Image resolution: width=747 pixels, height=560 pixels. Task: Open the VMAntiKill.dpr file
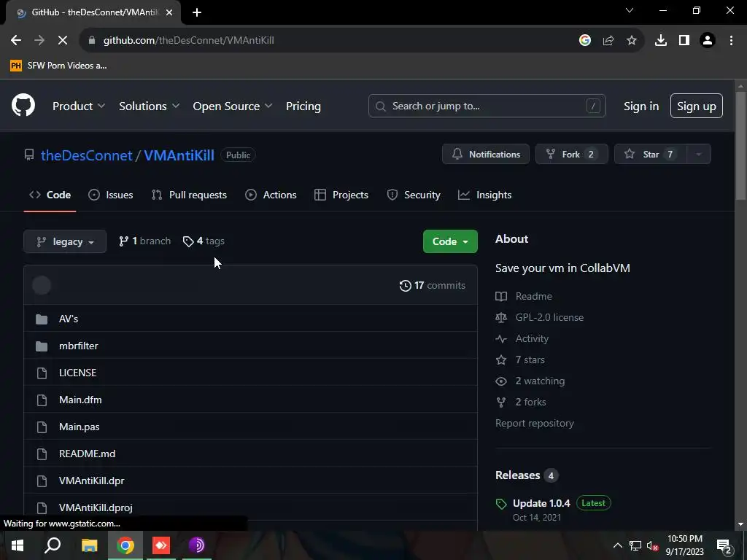[x=91, y=481]
